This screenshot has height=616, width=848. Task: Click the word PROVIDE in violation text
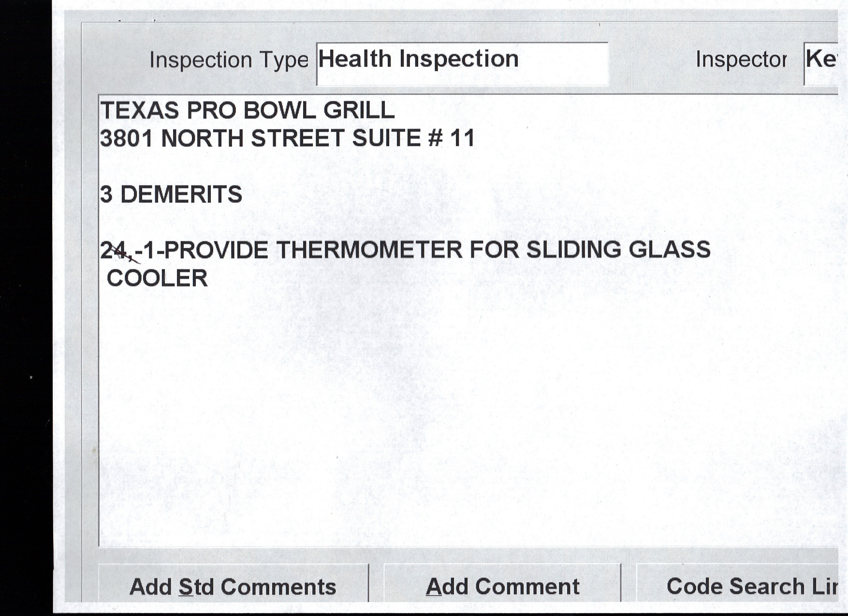click(x=216, y=251)
